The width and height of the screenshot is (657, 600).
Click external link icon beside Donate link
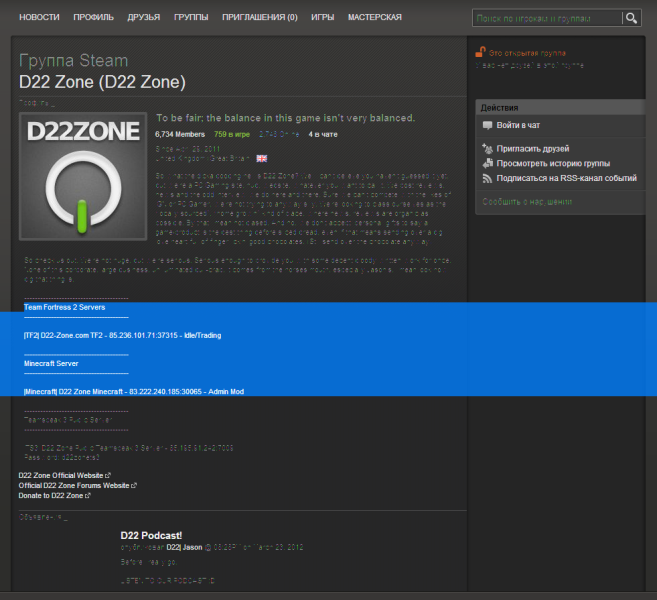click(88, 495)
